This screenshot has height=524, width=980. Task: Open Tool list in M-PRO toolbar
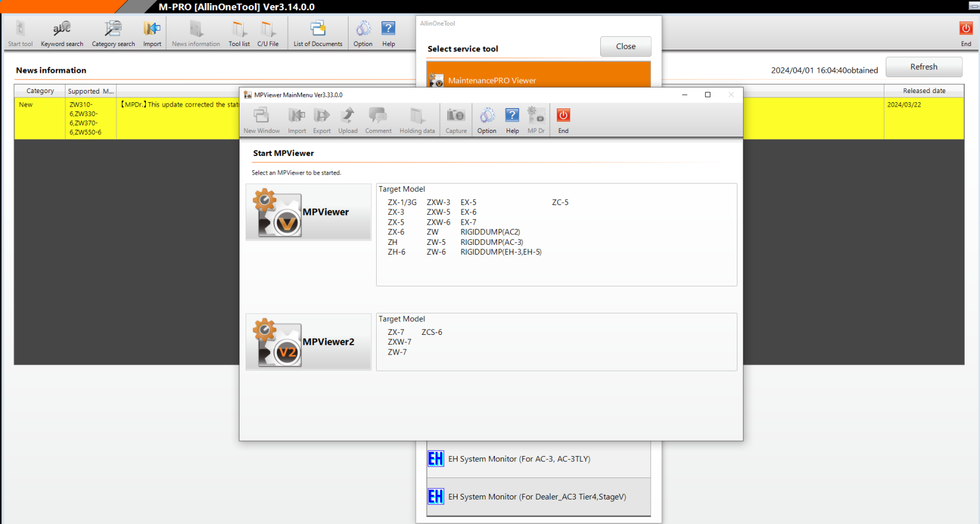coord(239,33)
